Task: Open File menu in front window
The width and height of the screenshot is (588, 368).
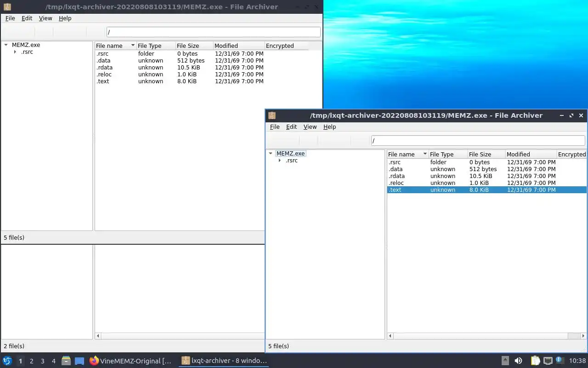Action: (x=275, y=127)
